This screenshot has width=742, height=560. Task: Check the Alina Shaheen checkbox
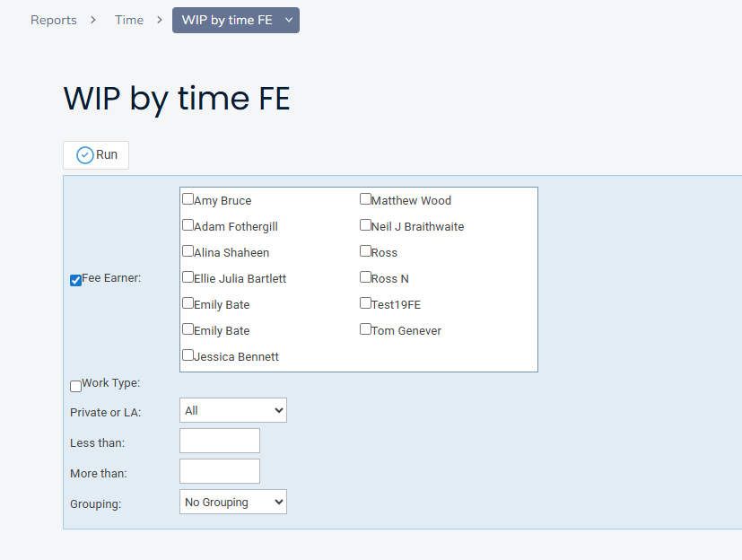click(x=188, y=251)
